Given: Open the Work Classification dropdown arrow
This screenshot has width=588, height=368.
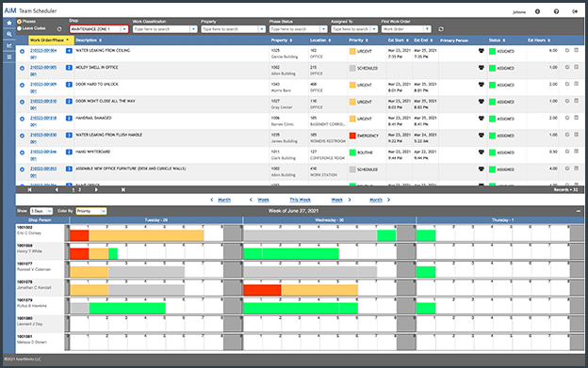Looking at the screenshot, I should [x=193, y=29].
